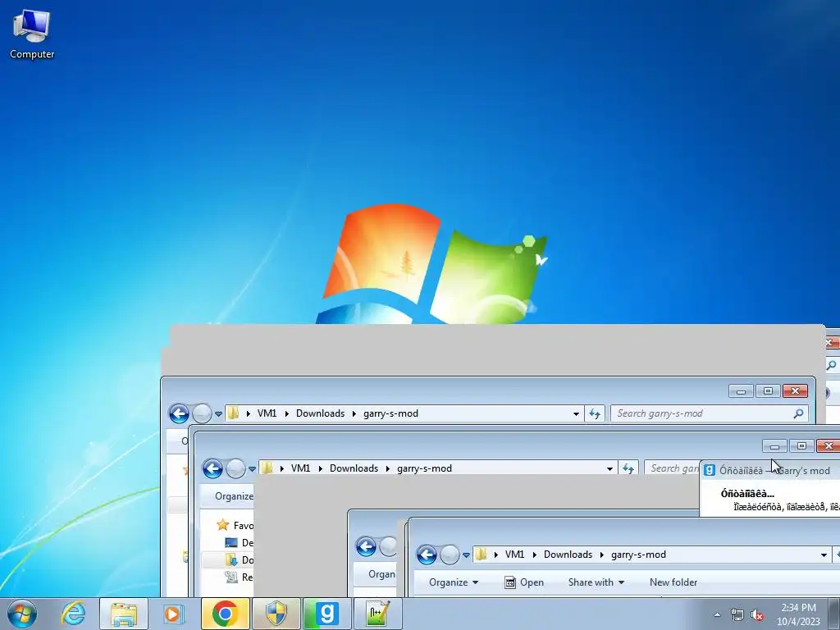Select Downloads breadcrumb in rearmost Explorer window

(x=321, y=413)
